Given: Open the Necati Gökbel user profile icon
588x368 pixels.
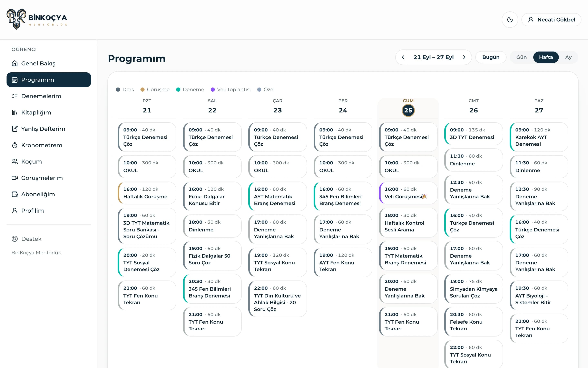Looking at the screenshot, I should (x=531, y=20).
